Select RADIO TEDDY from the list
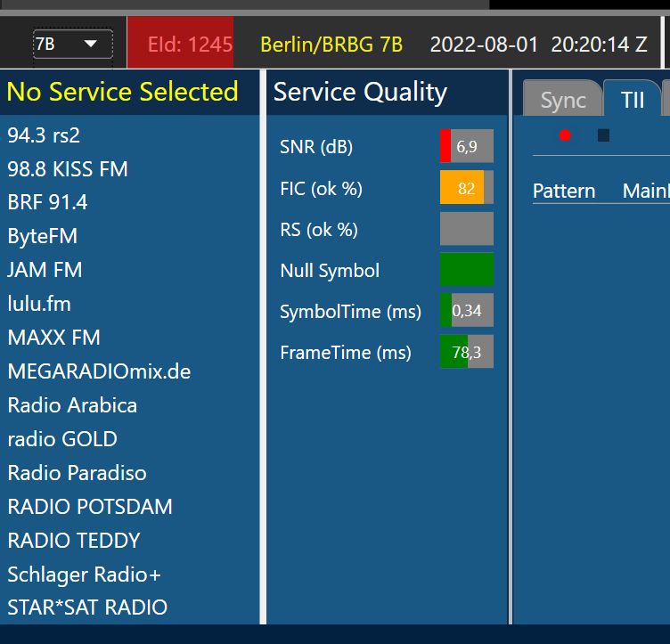This screenshot has width=670, height=644. pos(73,541)
